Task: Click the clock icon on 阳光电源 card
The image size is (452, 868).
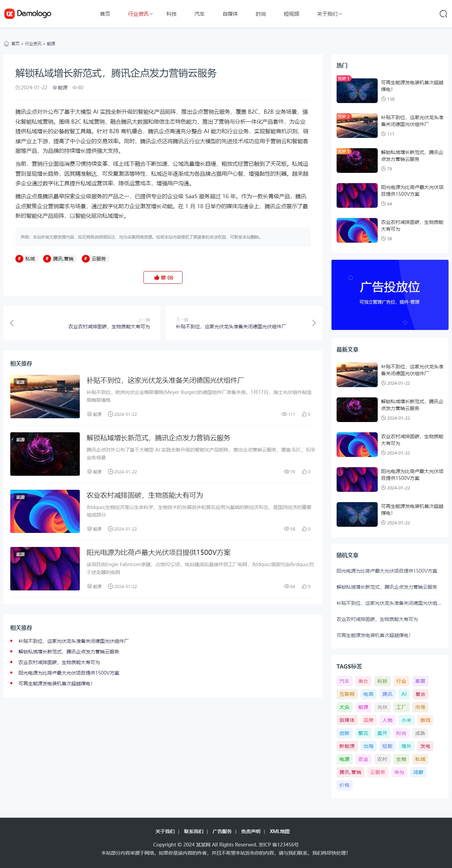Action: click(110, 586)
